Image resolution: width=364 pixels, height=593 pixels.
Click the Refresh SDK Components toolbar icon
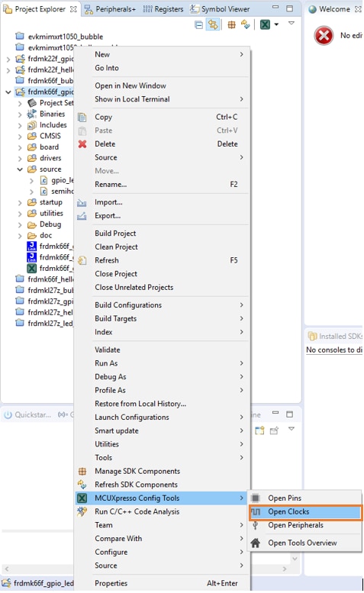(x=246, y=25)
